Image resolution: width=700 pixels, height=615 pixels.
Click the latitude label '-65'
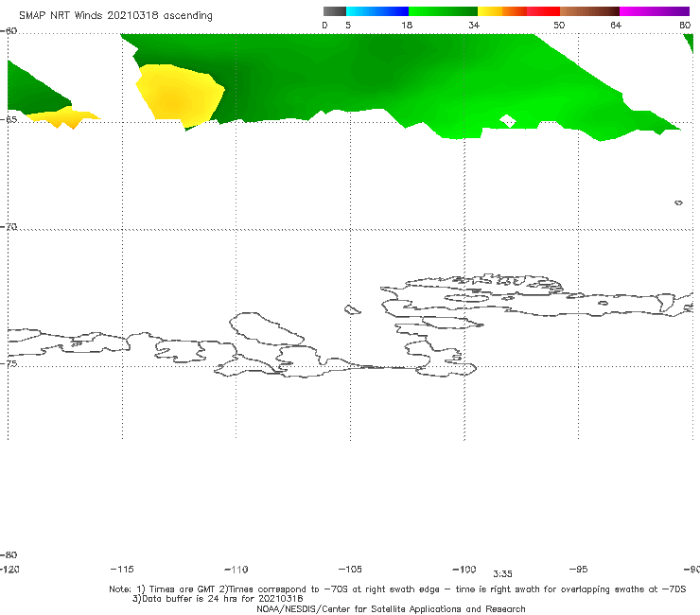9,119
